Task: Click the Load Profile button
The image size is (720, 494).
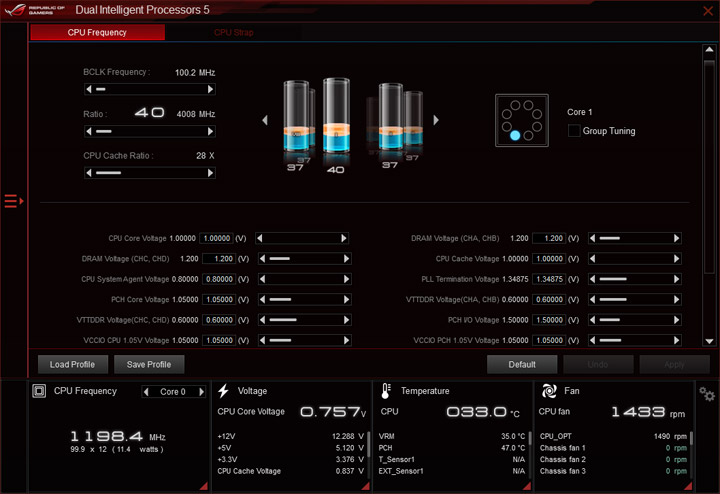Action: point(73,365)
